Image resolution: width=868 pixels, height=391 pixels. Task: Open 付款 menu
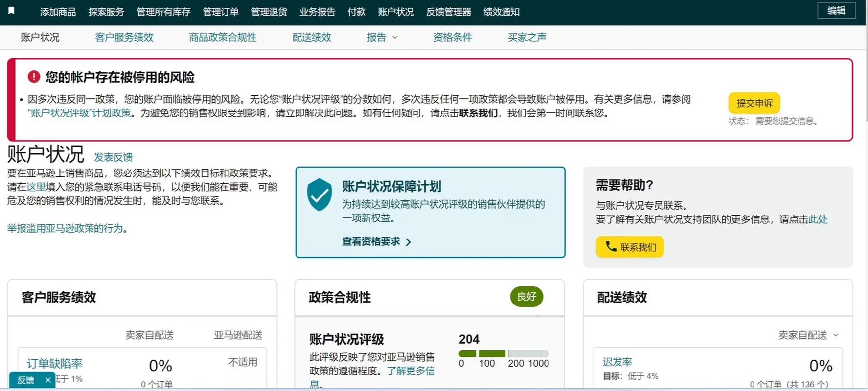pyautogui.click(x=357, y=12)
